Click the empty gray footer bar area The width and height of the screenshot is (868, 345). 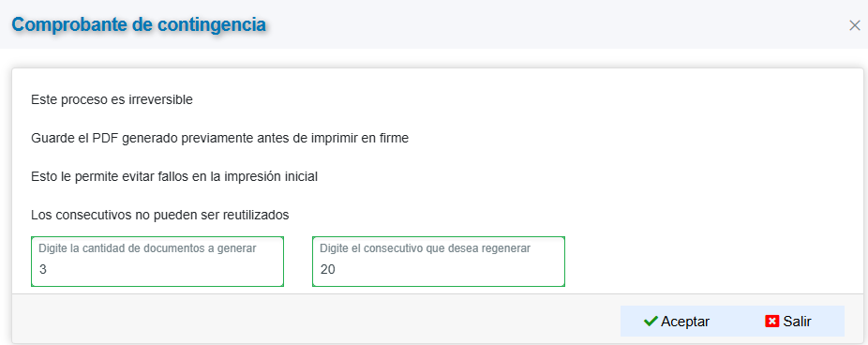pyautogui.click(x=316, y=319)
